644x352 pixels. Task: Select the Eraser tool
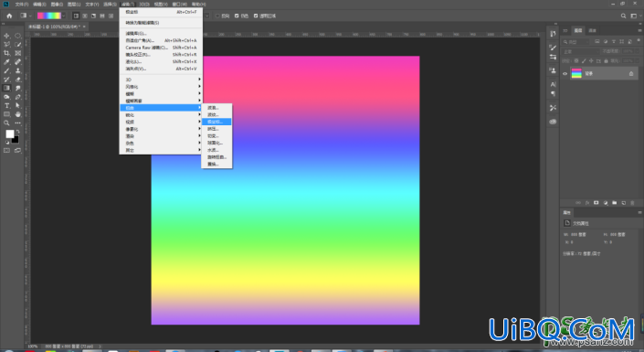point(18,80)
